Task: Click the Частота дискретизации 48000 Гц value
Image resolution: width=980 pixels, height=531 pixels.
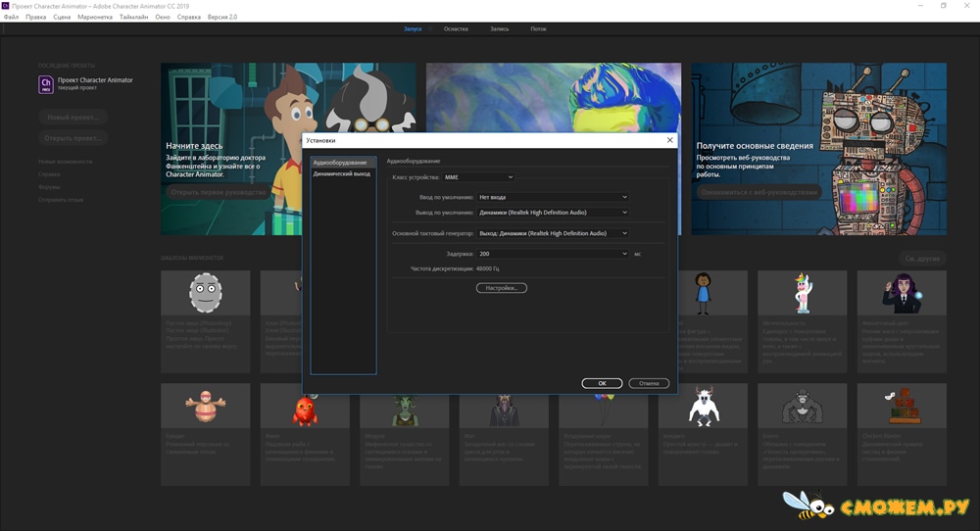Action: 487,268
